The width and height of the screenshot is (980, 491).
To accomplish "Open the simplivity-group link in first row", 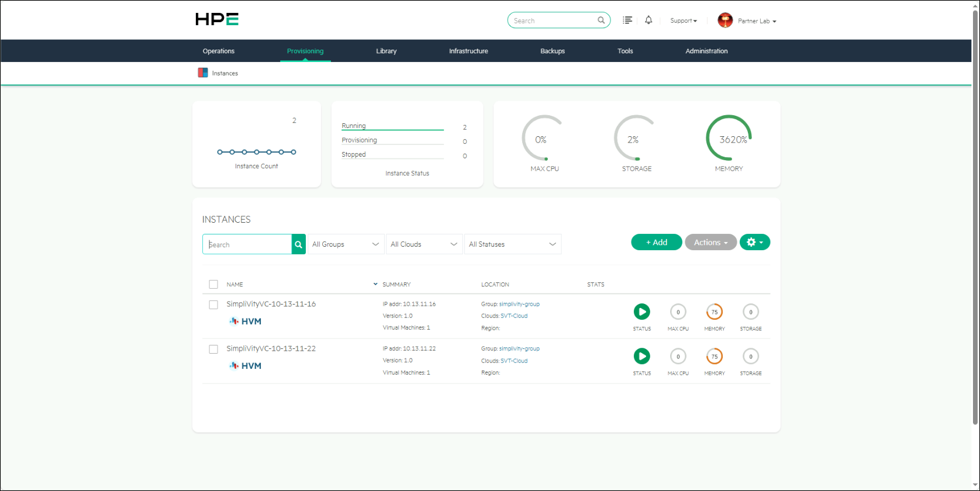I will [x=519, y=304].
